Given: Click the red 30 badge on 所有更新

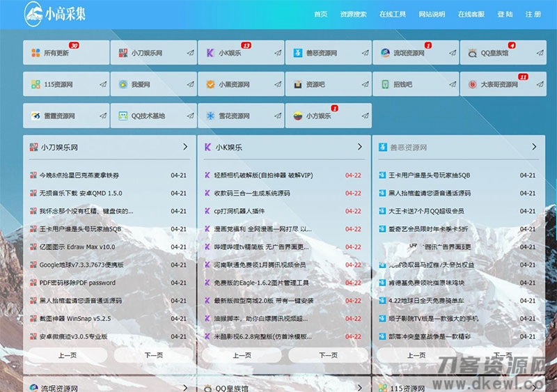Looking at the screenshot, I should (74, 45).
